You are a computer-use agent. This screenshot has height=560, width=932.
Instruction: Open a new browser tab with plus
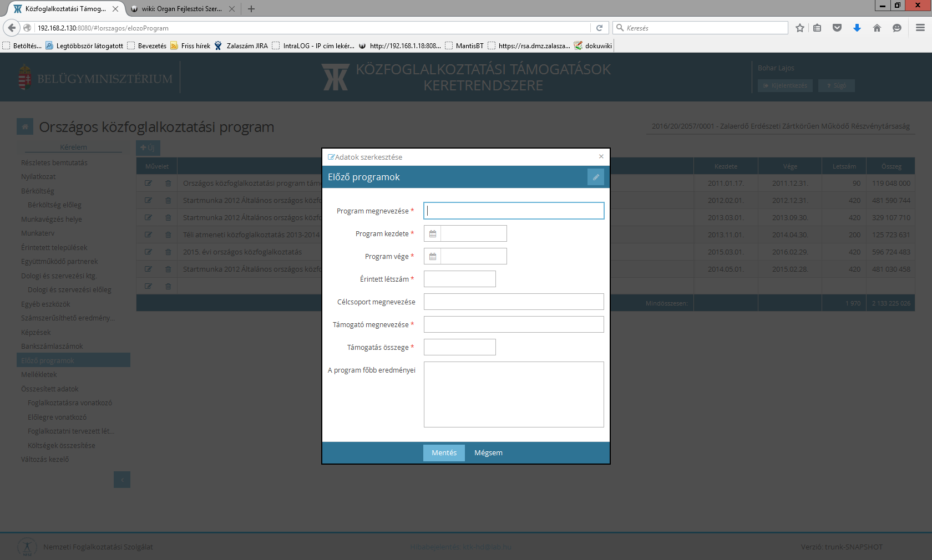pyautogui.click(x=251, y=9)
